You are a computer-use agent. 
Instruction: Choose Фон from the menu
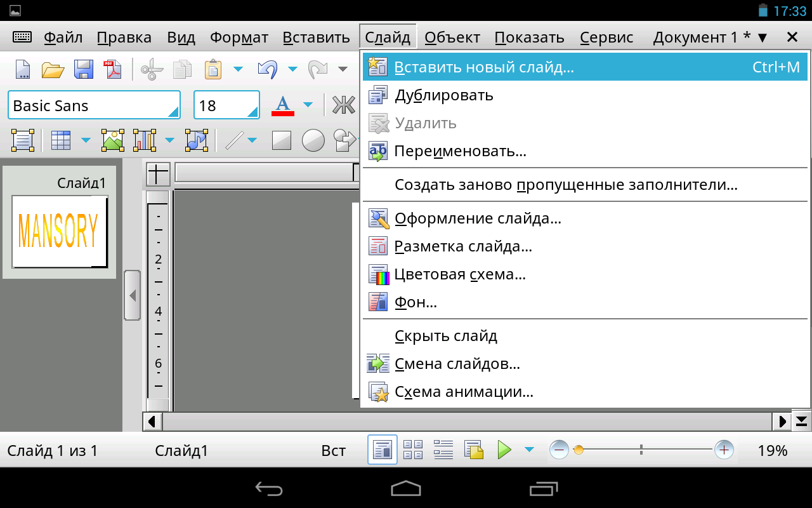pyautogui.click(x=584, y=302)
